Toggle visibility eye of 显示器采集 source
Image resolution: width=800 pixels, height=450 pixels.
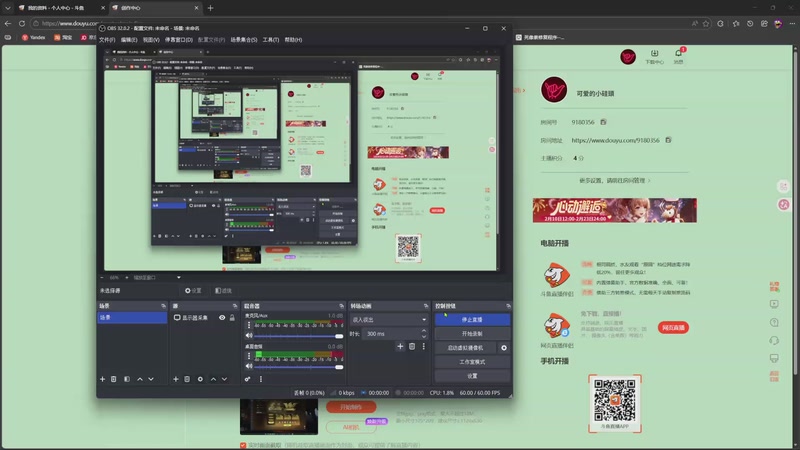(x=222, y=317)
